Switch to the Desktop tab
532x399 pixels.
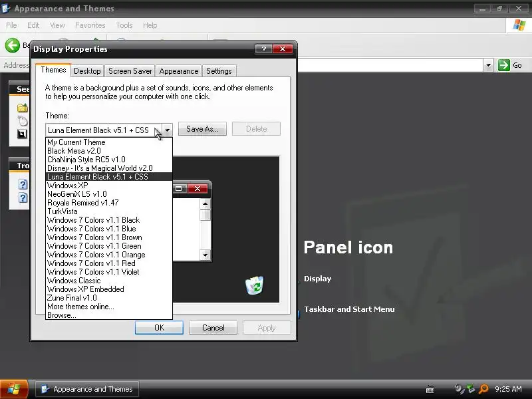click(x=87, y=71)
